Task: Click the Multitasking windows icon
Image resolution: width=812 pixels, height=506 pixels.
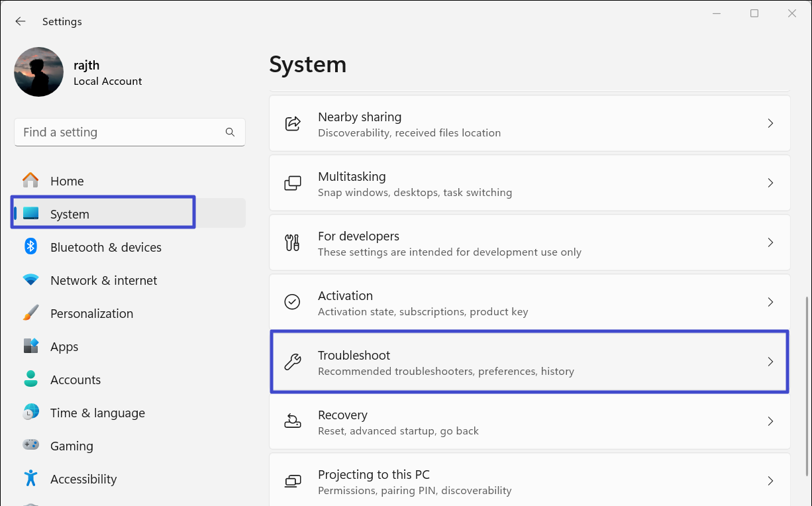Action: [x=292, y=183]
